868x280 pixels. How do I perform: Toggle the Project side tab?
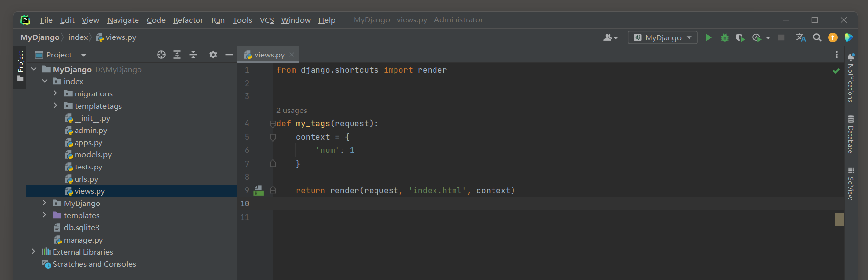coord(20,66)
